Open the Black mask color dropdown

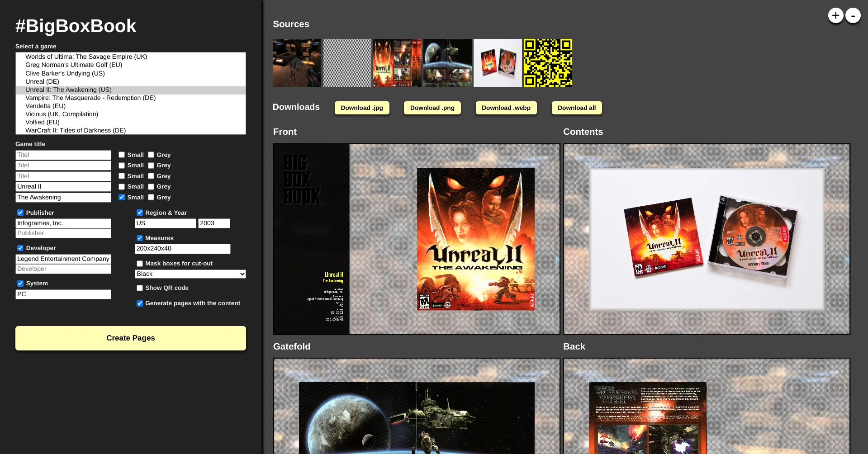[190, 274]
